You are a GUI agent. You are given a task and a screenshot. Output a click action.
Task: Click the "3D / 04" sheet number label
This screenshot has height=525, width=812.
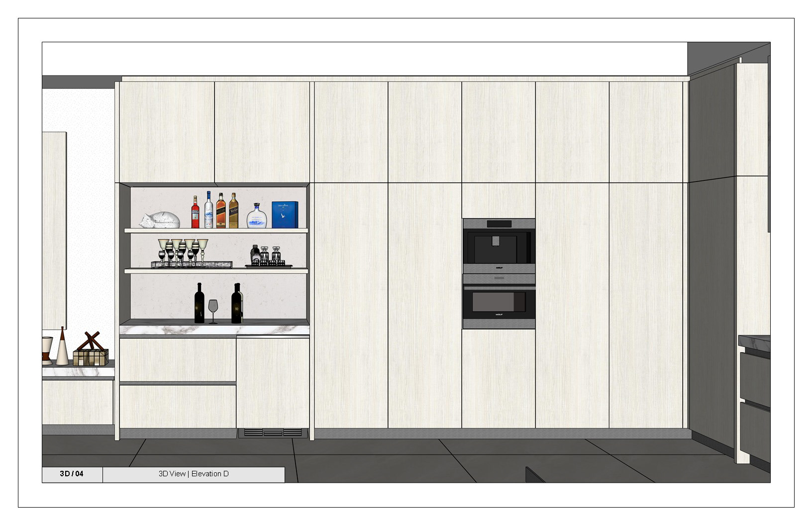coord(72,474)
